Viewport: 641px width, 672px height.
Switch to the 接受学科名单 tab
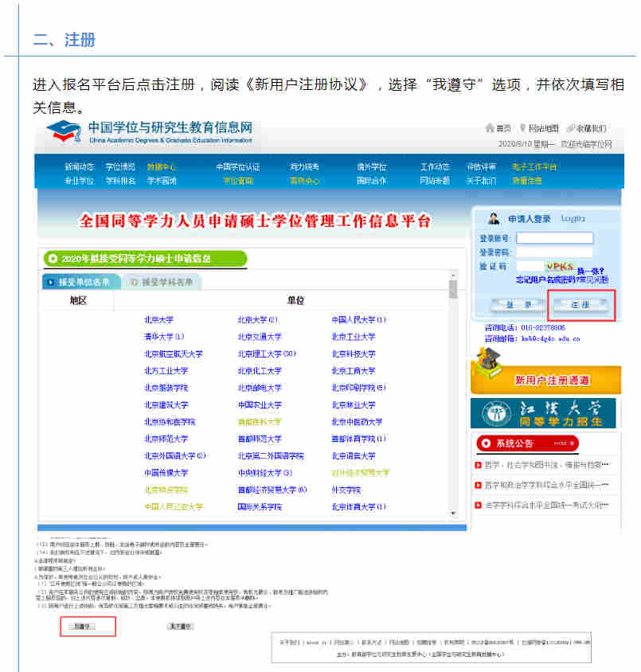[162, 282]
